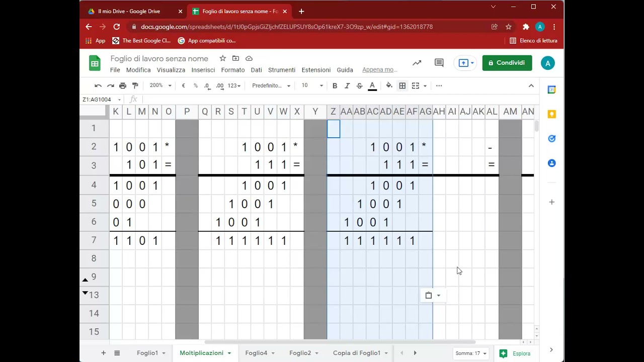Screen dimensions: 644x362
Task: Open font family Predefinito dropdown
Action: tap(271, 86)
